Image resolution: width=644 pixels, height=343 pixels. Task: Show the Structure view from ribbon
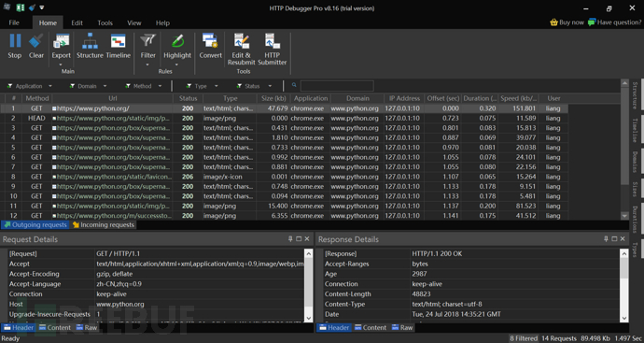click(90, 47)
